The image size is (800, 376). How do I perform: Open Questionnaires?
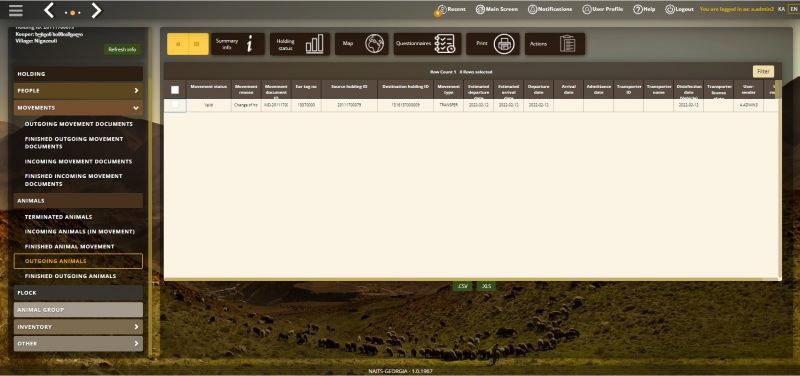(x=428, y=44)
